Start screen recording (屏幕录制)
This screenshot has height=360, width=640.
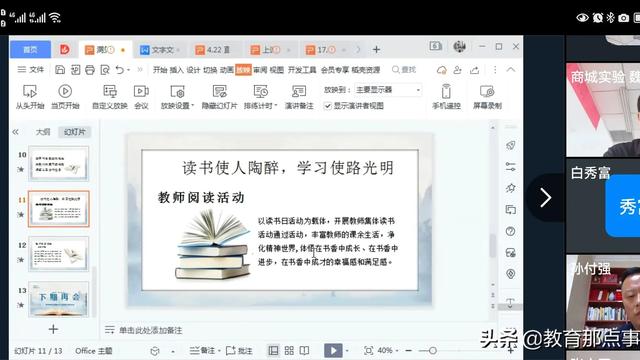tap(487, 97)
